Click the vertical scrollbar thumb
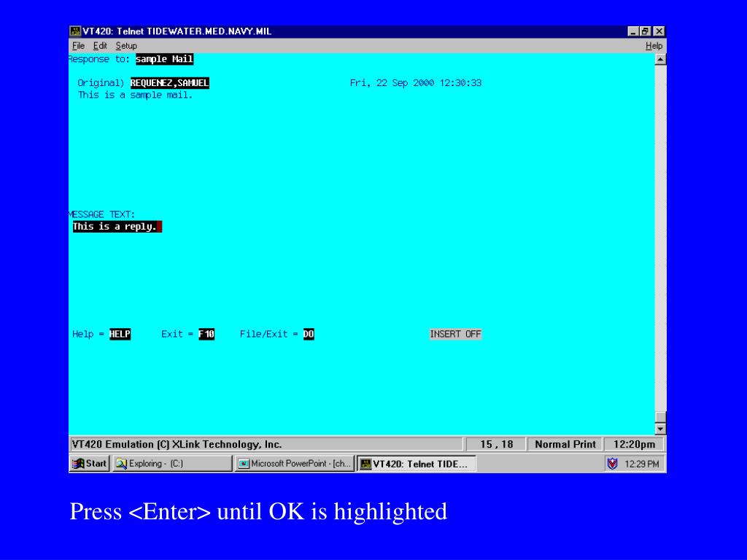747x560 pixels. pos(660,417)
